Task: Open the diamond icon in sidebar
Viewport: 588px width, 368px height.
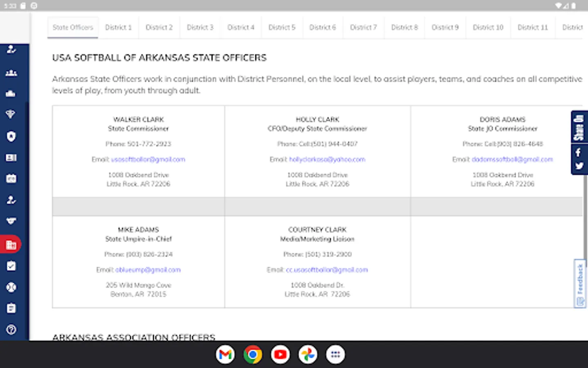Action: click(11, 114)
